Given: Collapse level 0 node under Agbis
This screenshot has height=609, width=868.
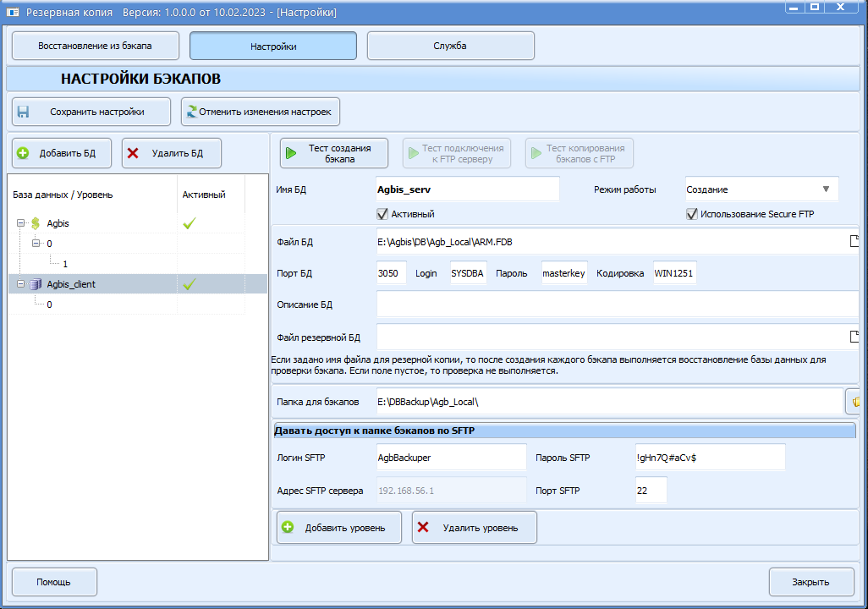Looking at the screenshot, I should click(36, 243).
